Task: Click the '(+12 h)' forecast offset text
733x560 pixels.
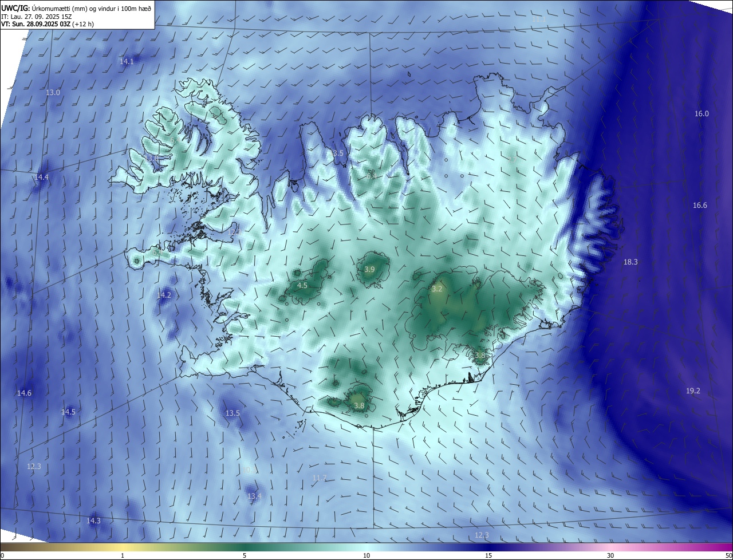Action: (x=84, y=24)
